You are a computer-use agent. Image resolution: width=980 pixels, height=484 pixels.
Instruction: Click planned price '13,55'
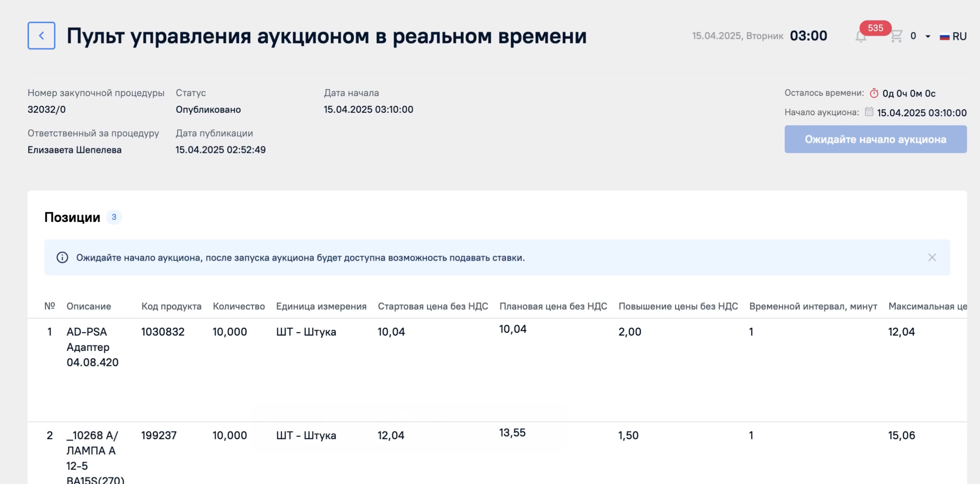pyautogui.click(x=512, y=433)
